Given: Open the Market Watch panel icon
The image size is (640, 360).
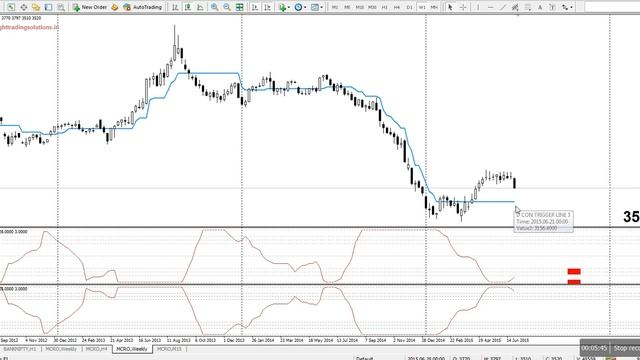Looking at the screenshot, I should pyautogui.click(x=36, y=7).
